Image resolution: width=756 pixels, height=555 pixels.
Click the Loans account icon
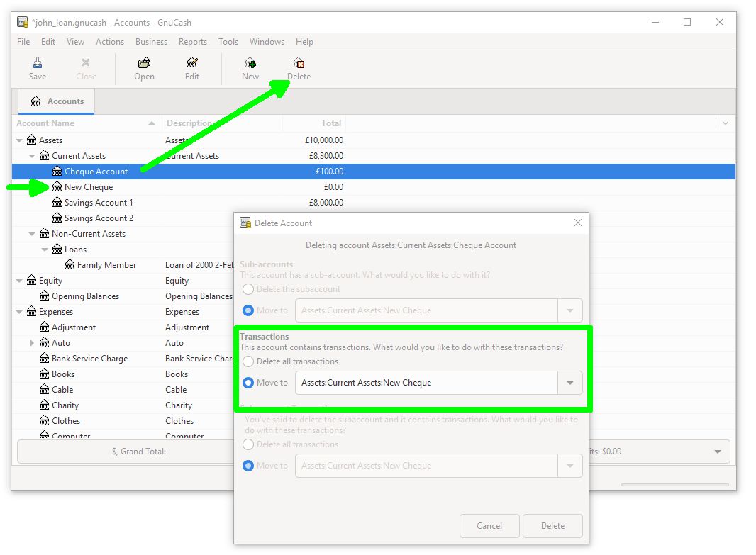[x=57, y=249]
